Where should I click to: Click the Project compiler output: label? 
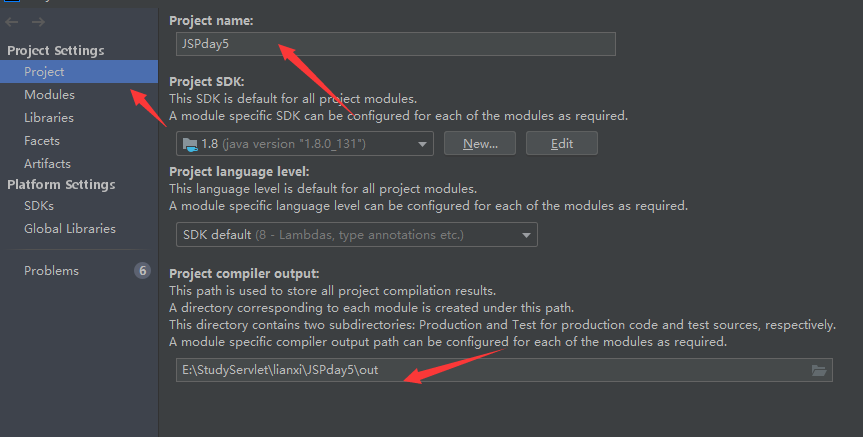pyautogui.click(x=244, y=274)
